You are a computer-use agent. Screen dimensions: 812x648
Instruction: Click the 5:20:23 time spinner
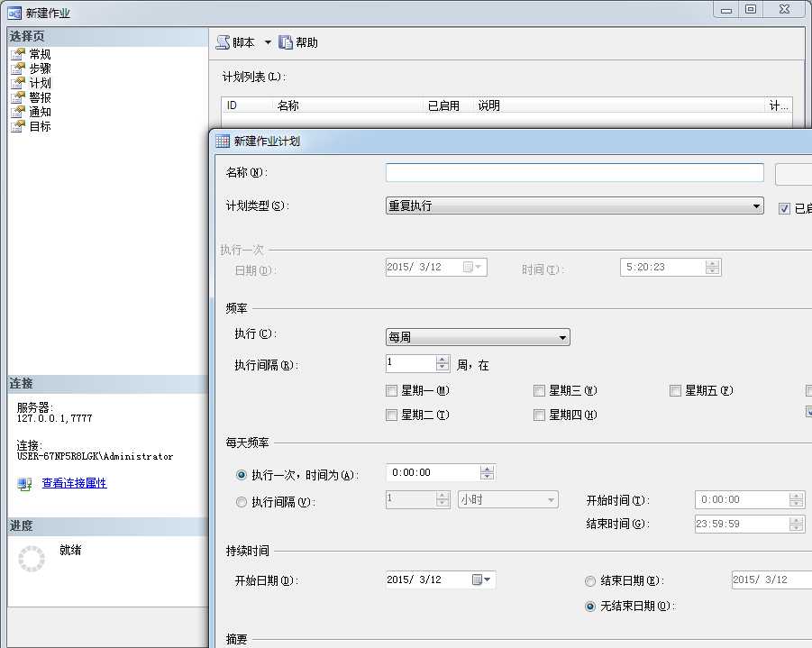pyautogui.click(x=713, y=268)
